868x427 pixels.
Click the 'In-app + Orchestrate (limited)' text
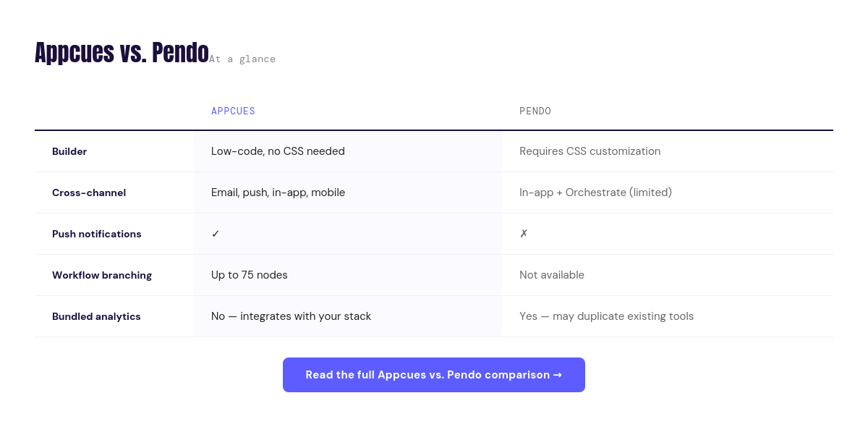coord(595,193)
